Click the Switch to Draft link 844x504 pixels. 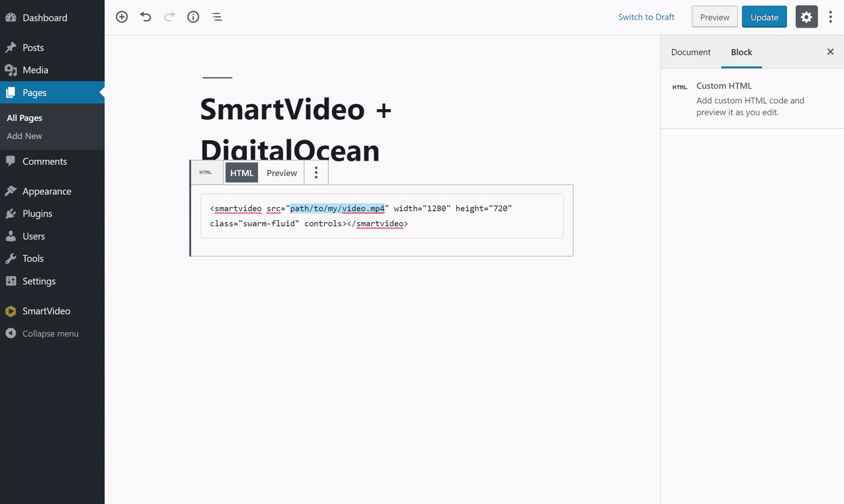pyautogui.click(x=646, y=17)
